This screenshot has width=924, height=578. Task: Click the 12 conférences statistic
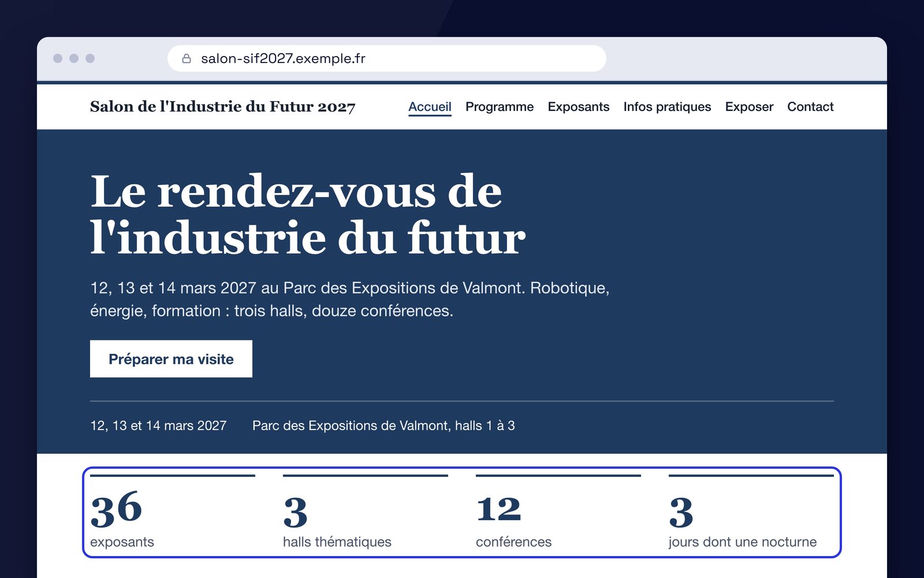click(x=558, y=513)
